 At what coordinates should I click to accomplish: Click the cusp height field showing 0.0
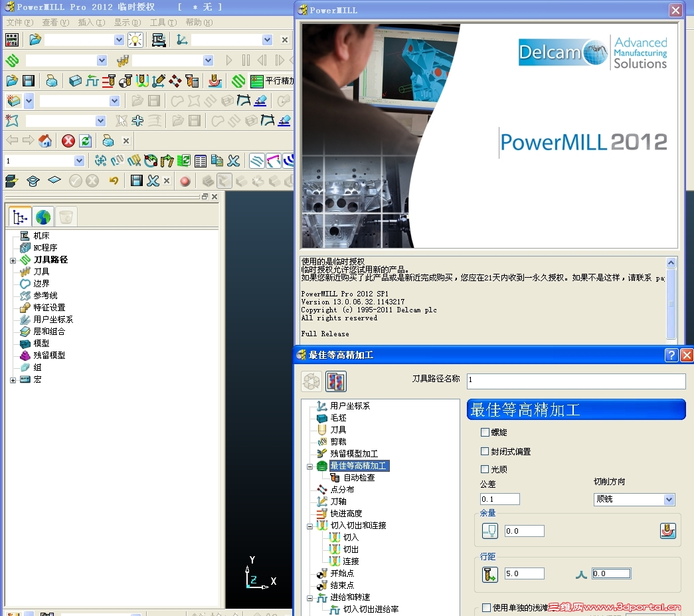611,573
